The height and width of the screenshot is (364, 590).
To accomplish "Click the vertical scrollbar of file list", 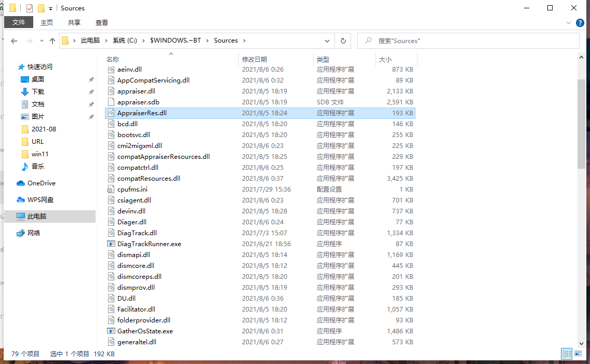I will 581,125.
